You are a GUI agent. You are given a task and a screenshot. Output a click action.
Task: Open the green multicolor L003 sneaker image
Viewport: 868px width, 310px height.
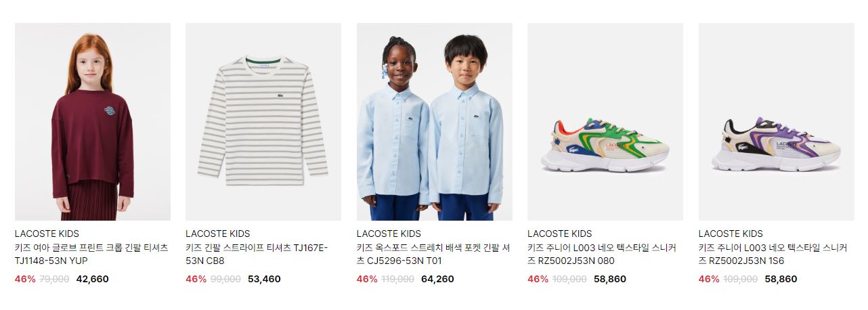pyautogui.click(x=605, y=122)
